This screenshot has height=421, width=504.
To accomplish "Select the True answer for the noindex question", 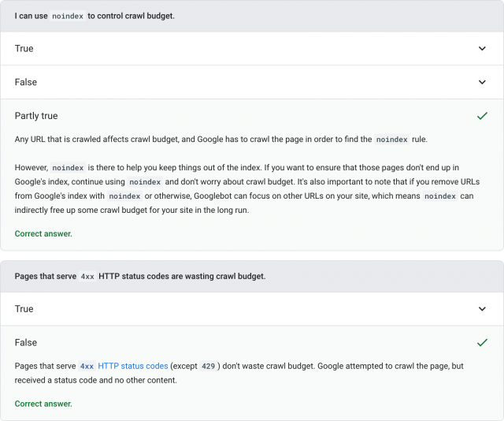I will (24, 49).
